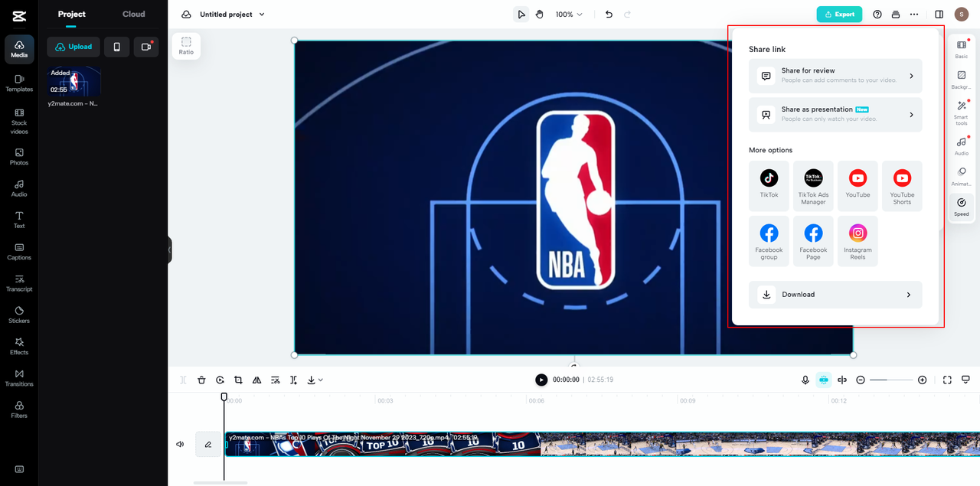Image resolution: width=980 pixels, height=486 pixels.
Task: Select the Text tool in sidebar
Action: coord(19,220)
